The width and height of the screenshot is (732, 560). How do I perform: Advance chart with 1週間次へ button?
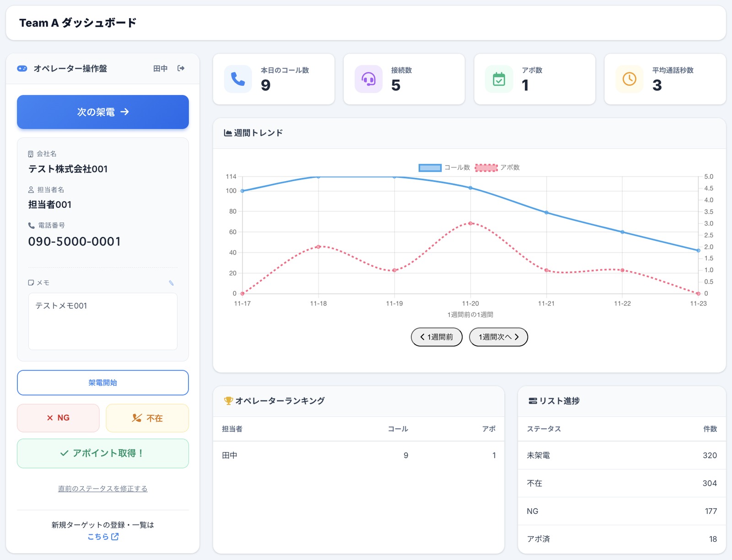[x=498, y=337]
